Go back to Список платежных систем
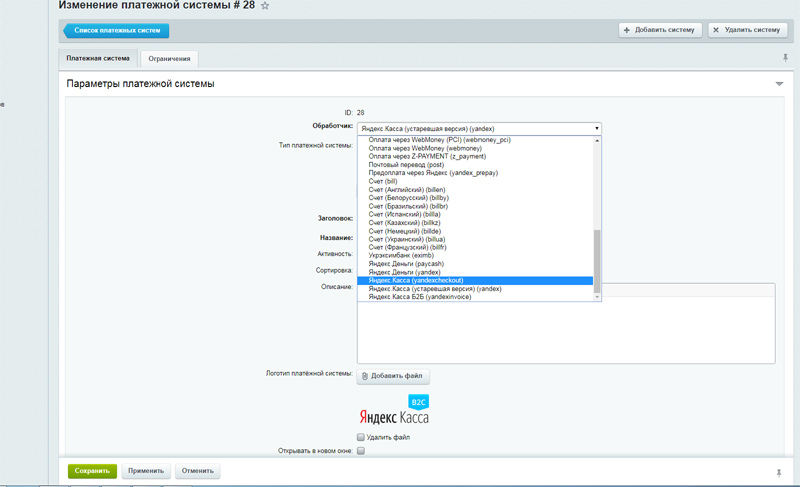This screenshot has height=487, width=800. pos(116,30)
